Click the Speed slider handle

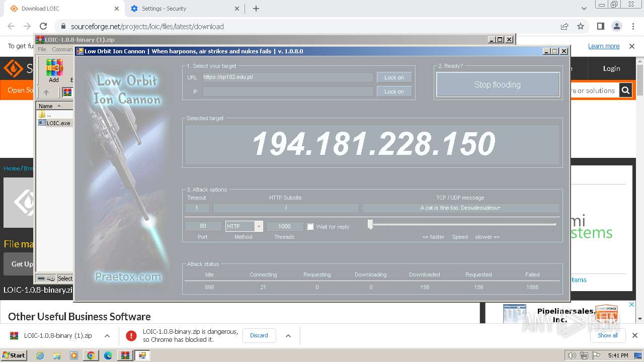370,225
